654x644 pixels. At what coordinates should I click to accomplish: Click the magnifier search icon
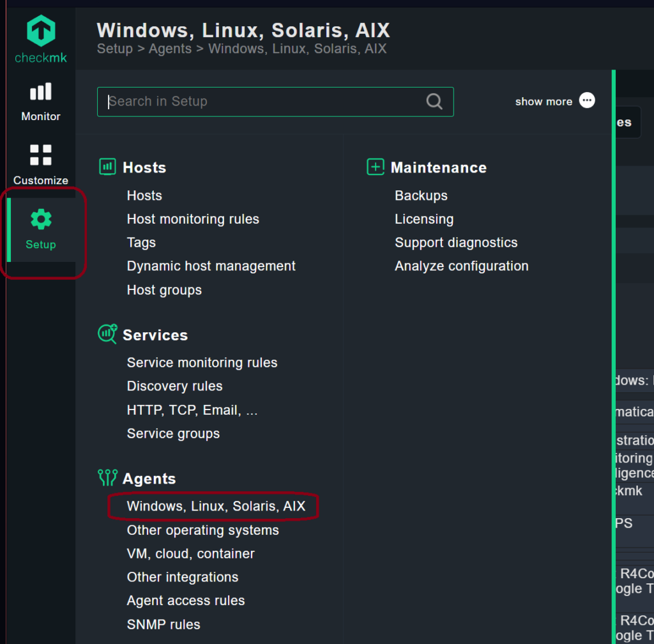pos(434,102)
